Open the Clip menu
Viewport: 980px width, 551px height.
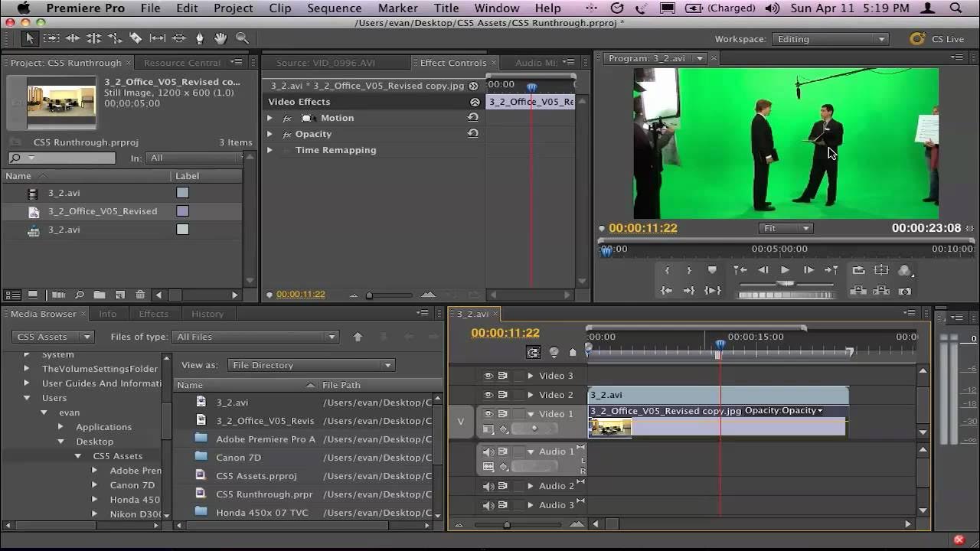tap(279, 8)
